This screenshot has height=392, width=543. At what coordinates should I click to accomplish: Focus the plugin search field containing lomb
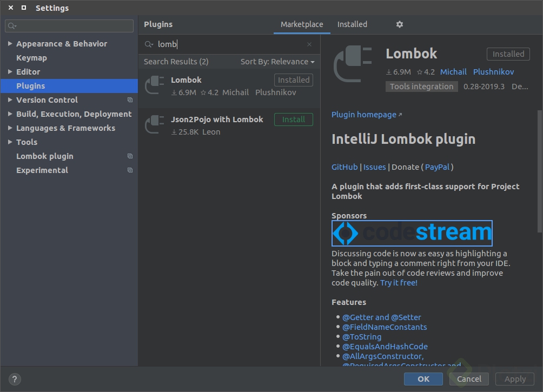[x=229, y=44]
